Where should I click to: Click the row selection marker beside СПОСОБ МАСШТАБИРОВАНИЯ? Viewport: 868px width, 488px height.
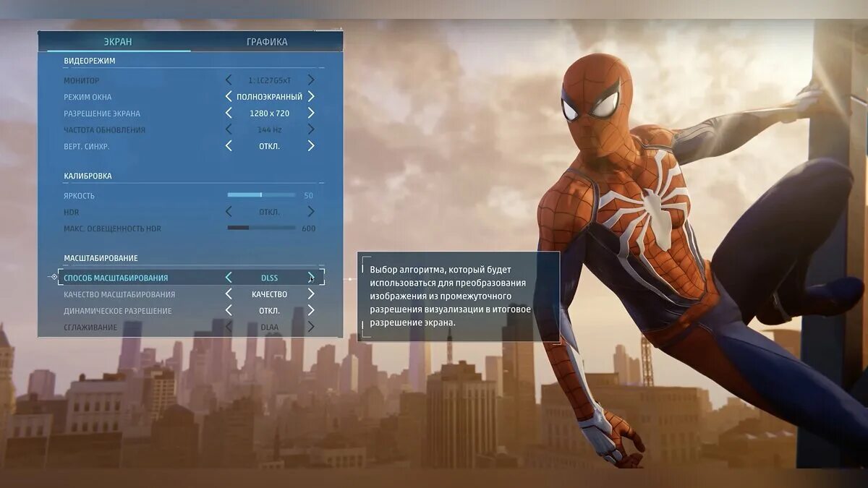tap(54, 277)
